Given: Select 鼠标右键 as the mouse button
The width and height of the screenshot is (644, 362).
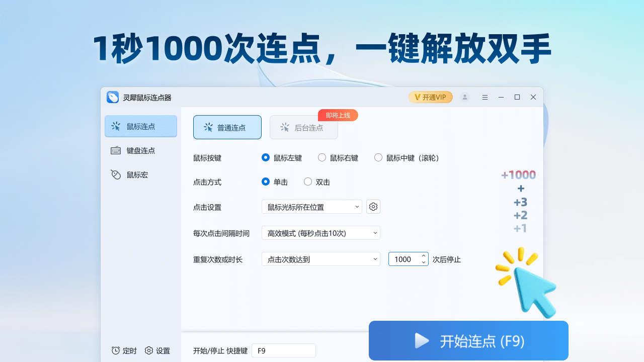Looking at the screenshot, I should 322,157.
